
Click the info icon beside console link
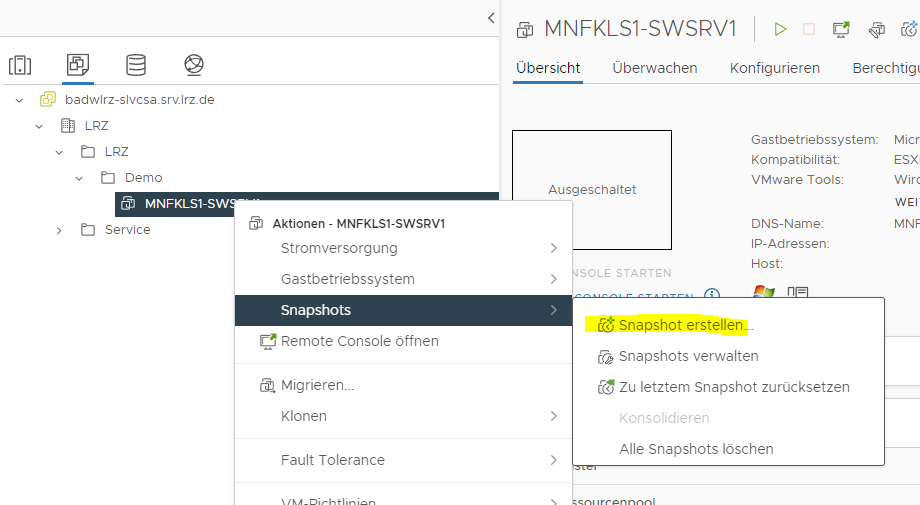coord(712,295)
